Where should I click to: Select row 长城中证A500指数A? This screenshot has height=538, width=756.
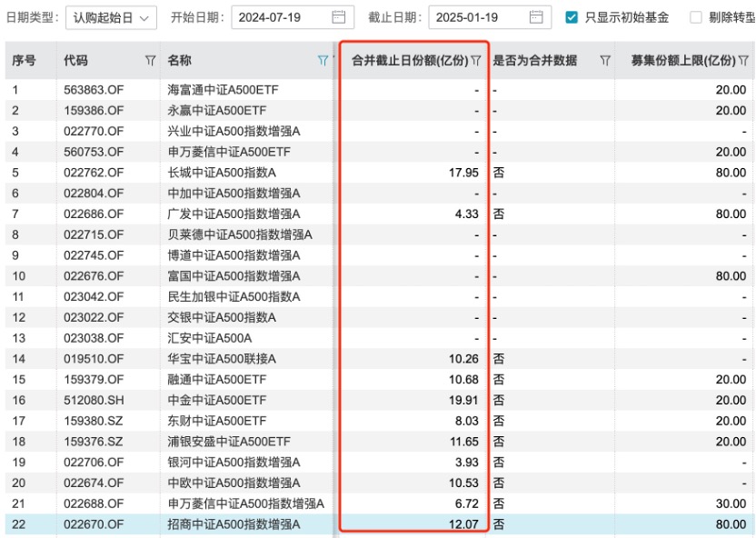(380, 173)
